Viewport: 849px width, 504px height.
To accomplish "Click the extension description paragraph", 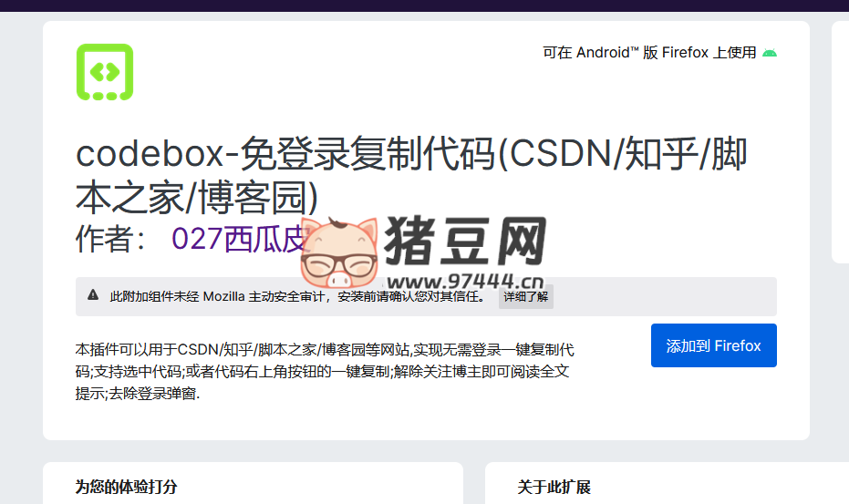I will tap(325, 371).
